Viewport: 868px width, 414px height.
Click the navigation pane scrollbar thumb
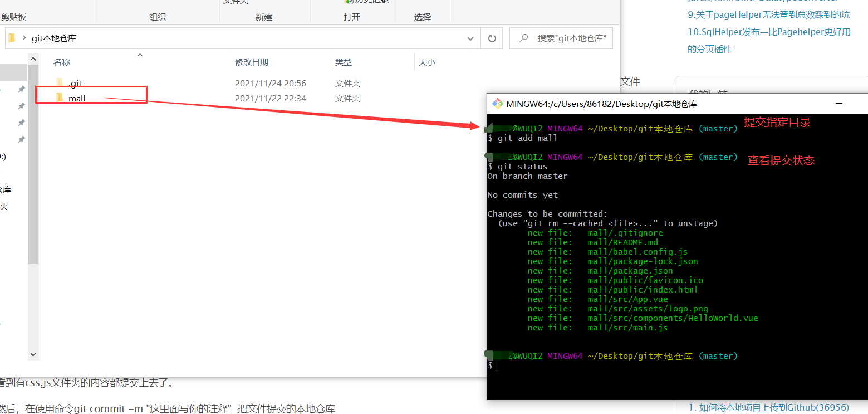(33, 164)
